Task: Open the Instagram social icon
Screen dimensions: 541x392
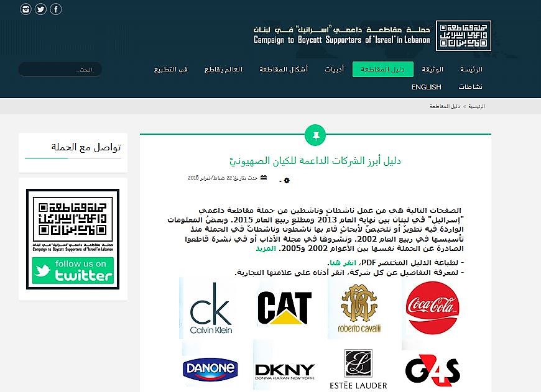Action: 26,9
